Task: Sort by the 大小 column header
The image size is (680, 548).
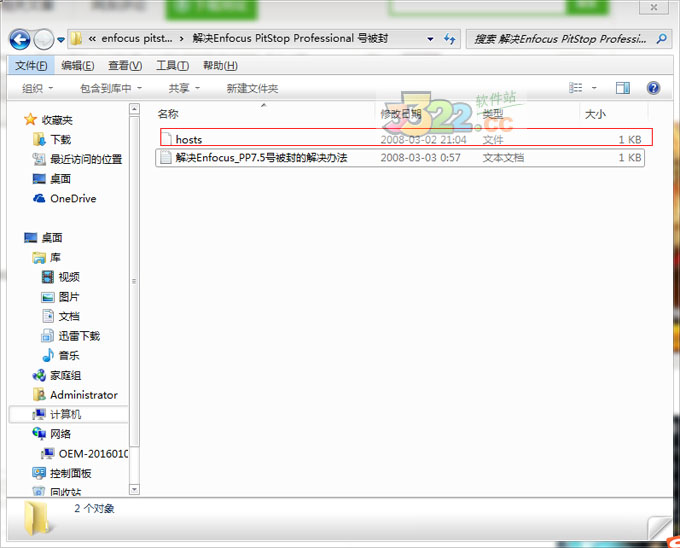Action: [x=595, y=114]
